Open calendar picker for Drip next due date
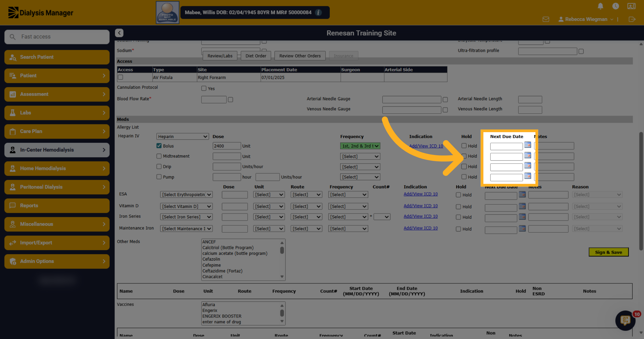 click(528, 165)
